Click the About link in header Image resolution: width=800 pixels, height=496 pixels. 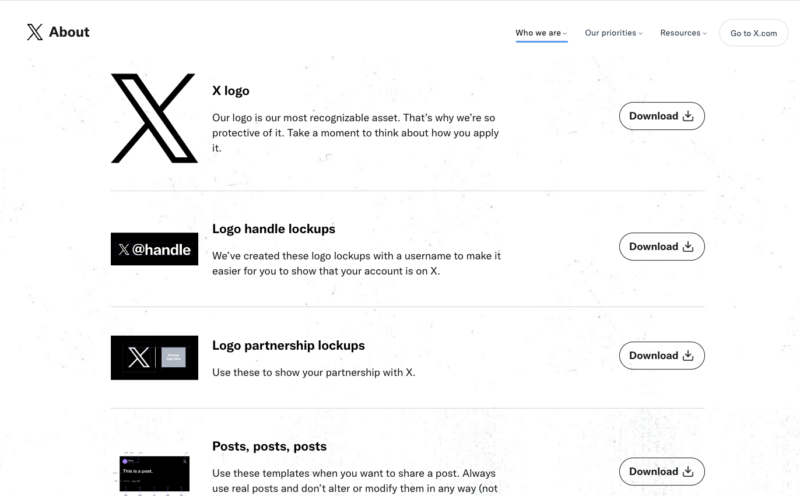coord(69,32)
